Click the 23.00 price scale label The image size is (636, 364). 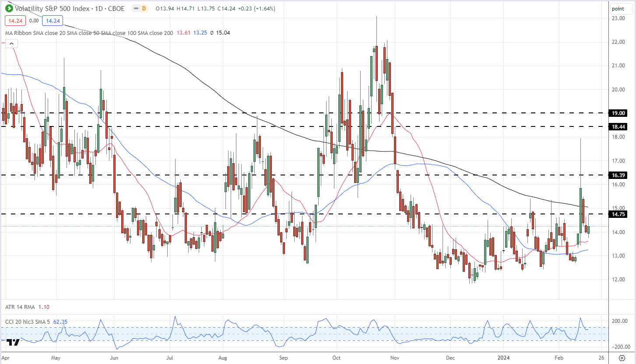pos(618,18)
